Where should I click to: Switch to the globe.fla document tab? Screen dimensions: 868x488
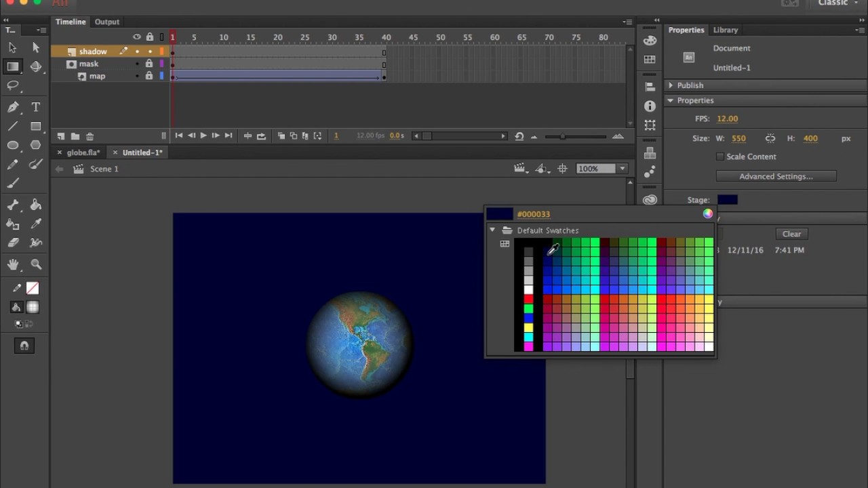pos(83,152)
